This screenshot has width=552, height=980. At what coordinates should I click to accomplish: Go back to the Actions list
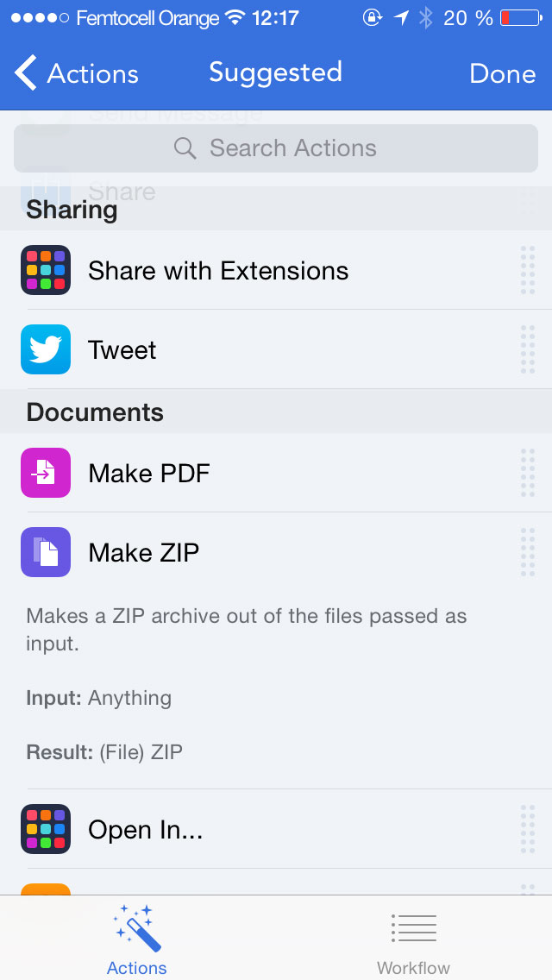click(x=76, y=73)
